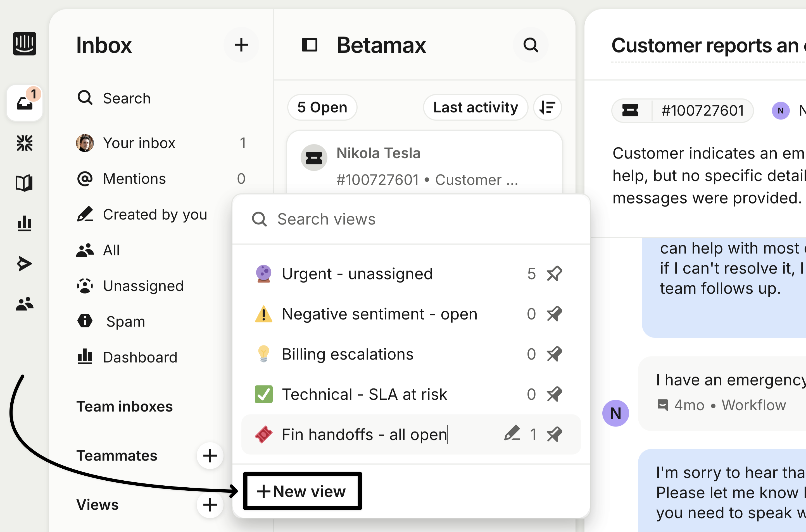Open Created by you inbox
Screen dimensions: 806x532
pos(142,214)
